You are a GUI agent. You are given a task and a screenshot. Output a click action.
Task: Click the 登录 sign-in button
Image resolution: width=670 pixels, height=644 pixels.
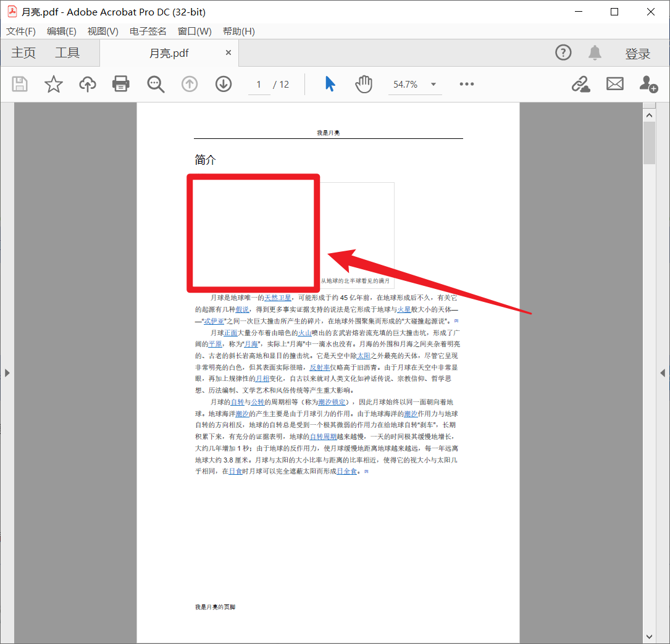pyautogui.click(x=637, y=54)
